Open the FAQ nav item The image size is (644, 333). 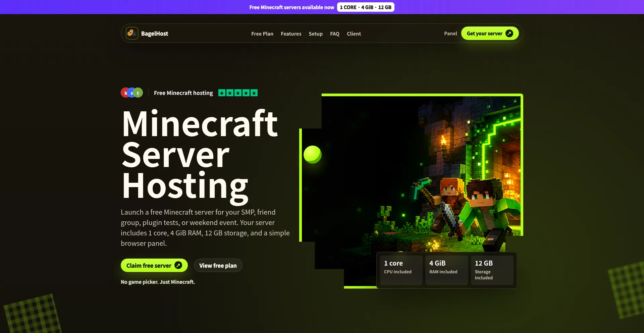point(335,34)
